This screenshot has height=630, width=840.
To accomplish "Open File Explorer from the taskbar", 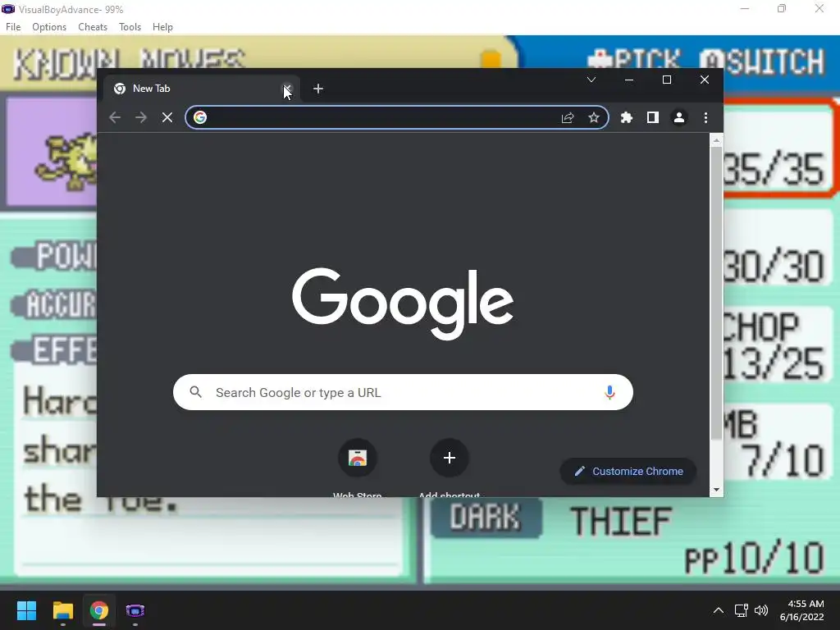I will point(62,610).
